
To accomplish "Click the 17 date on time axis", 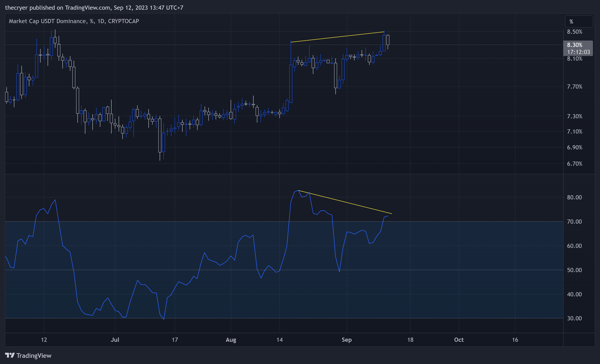I will (x=175, y=340).
